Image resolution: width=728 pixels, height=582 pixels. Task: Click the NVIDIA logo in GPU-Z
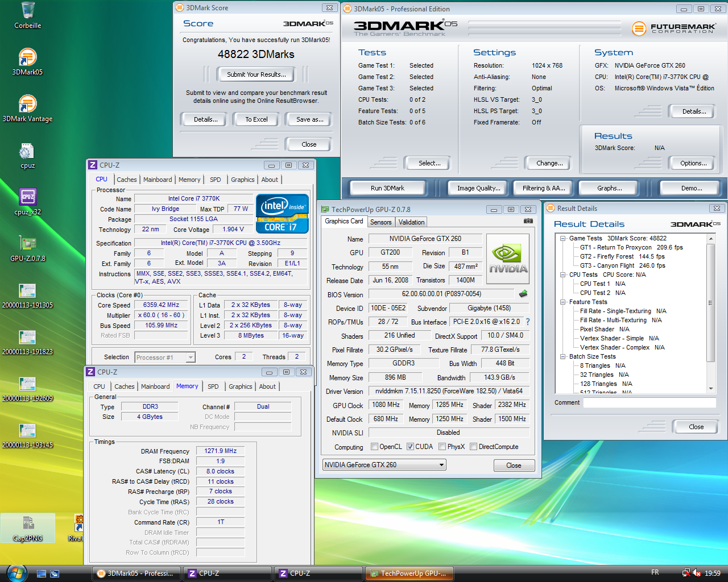[508, 259]
